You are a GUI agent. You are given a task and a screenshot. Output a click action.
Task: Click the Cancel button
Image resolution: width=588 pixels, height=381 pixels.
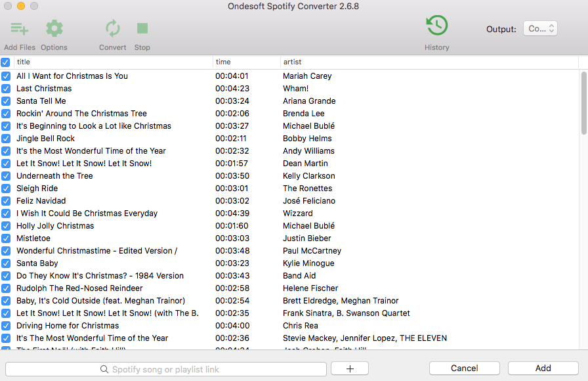(x=464, y=369)
